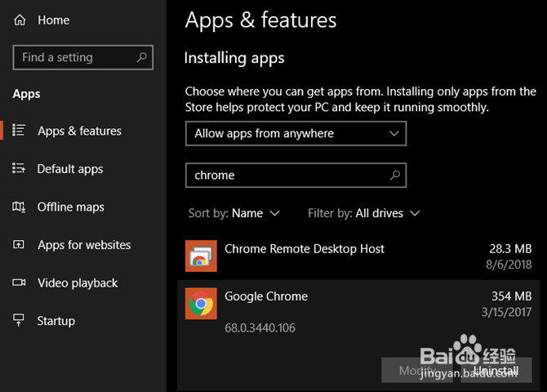The image size is (547, 392).
Task: Click the 354 MB size value
Action: tap(511, 296)
